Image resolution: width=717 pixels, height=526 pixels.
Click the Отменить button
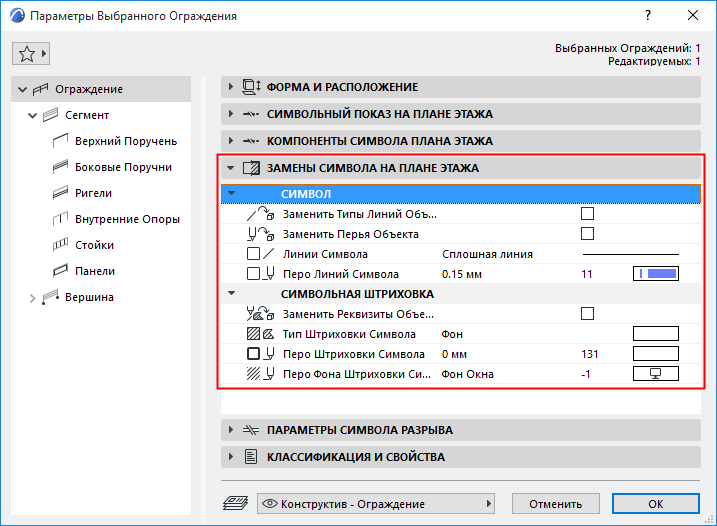556,504
